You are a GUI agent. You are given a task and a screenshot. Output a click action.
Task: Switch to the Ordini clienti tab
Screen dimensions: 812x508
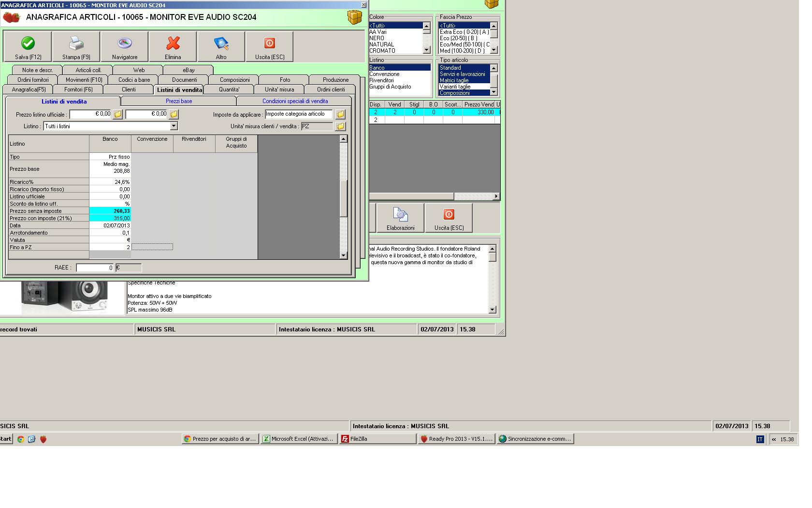pyautogui.click(x=331, y=90)
